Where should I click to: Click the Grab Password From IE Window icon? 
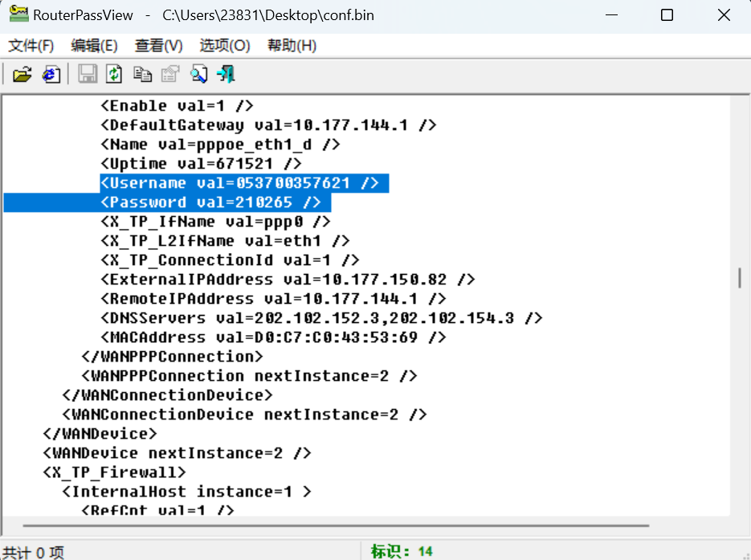51,75
